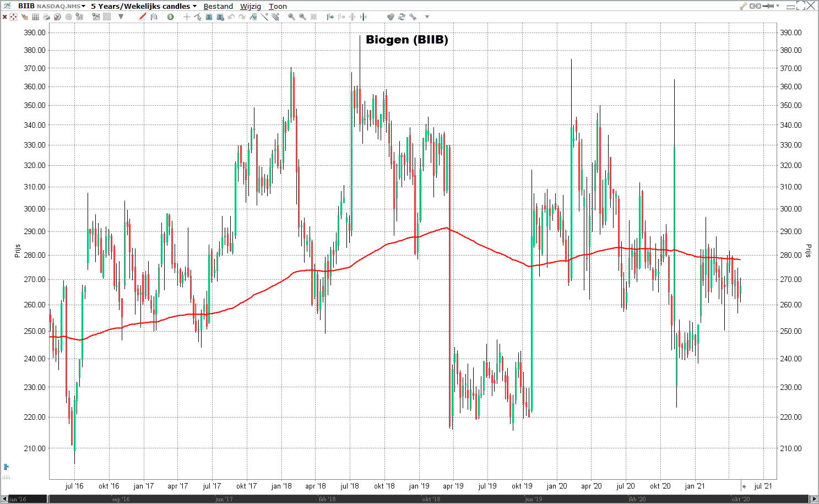
Task: Click the pin icon in title bar
Action: click(768, 6)
